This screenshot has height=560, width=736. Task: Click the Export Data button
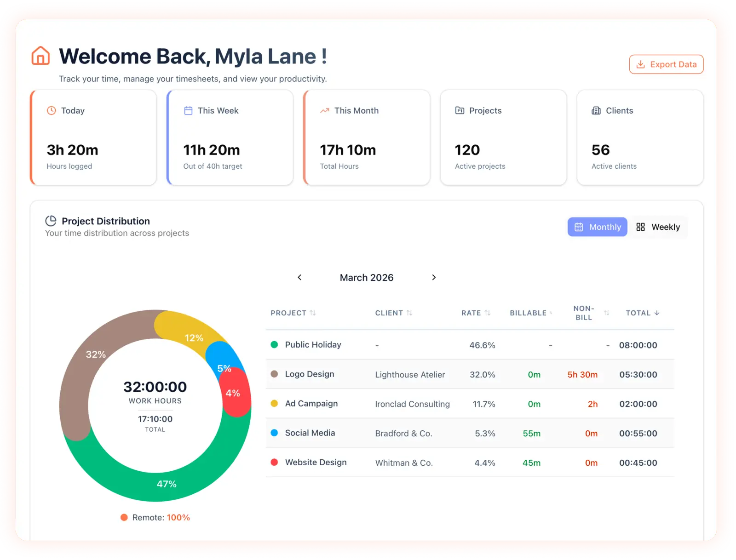click(x=666, y=64)
